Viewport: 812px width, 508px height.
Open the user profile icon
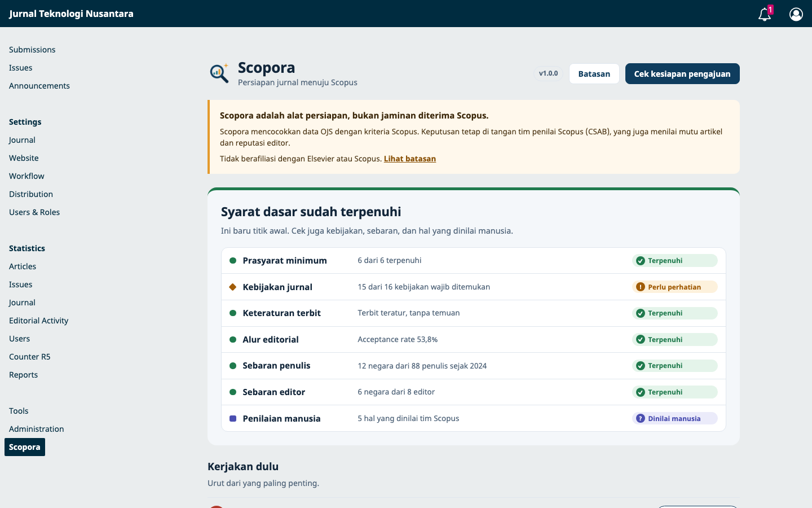pyautogui.click(x=796, y=14)
